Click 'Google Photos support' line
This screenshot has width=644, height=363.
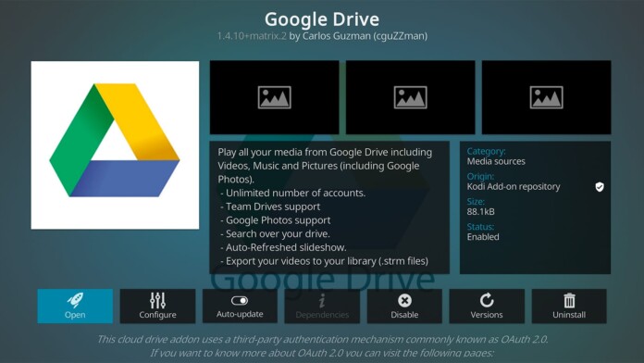[275, 220]
